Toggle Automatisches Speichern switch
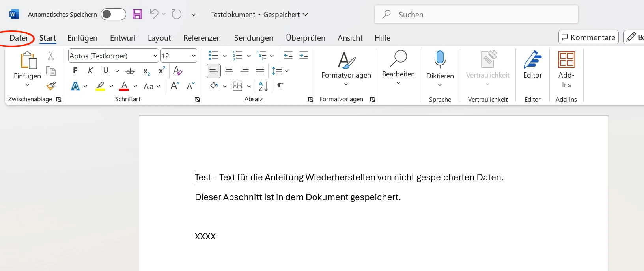Image resolution: width=644 pixels, height=271 pixels. [113, 15]
